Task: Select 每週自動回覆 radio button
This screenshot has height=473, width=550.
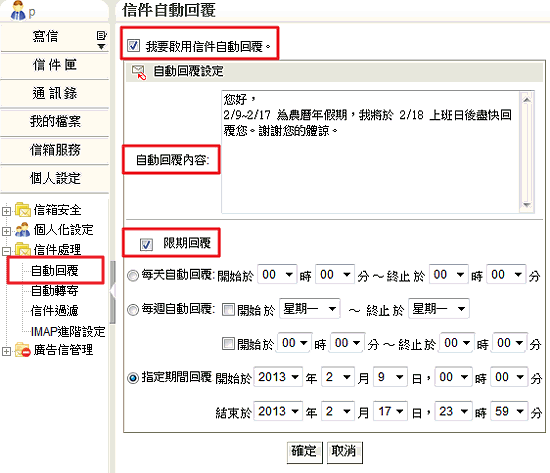Action: click(133, 310)
